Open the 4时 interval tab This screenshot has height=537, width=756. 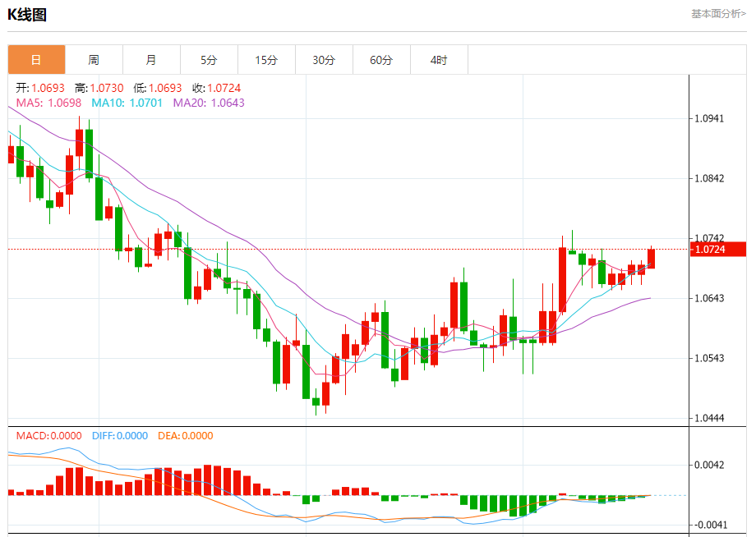click(x=440, y=60)
